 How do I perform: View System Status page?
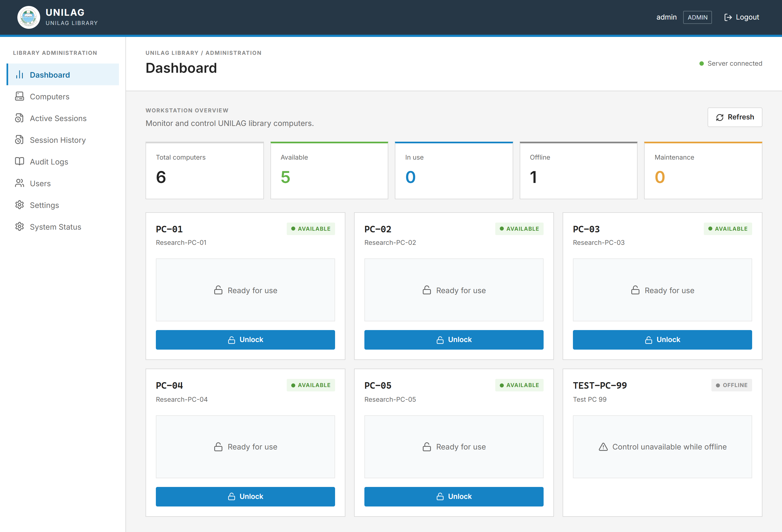[63, 227]
